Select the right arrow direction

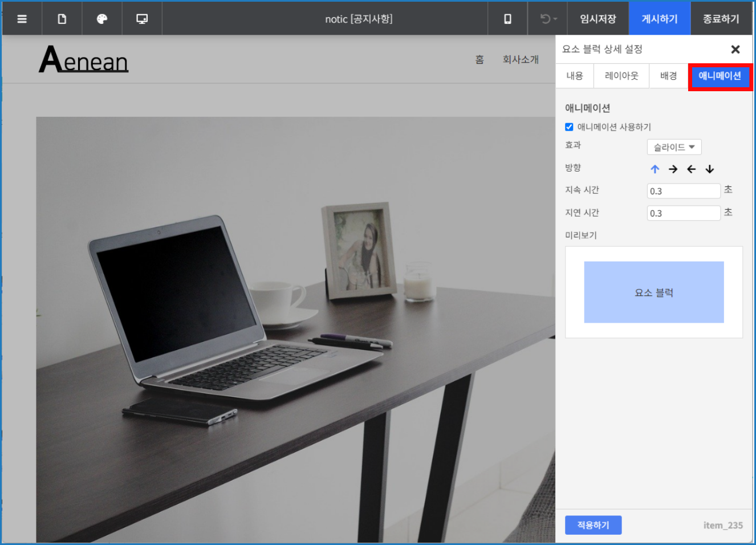(673, 169)
